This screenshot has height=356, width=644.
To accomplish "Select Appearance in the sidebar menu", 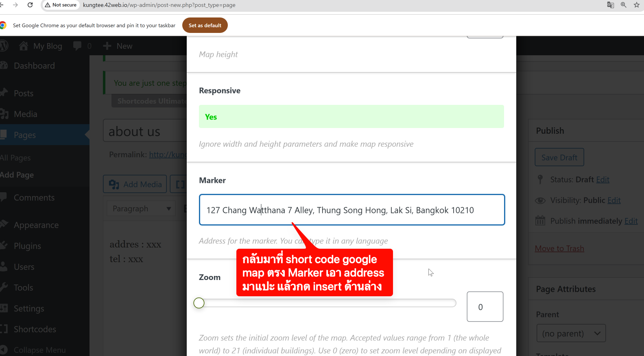I will pyautogui.click(x=36, y=225).
